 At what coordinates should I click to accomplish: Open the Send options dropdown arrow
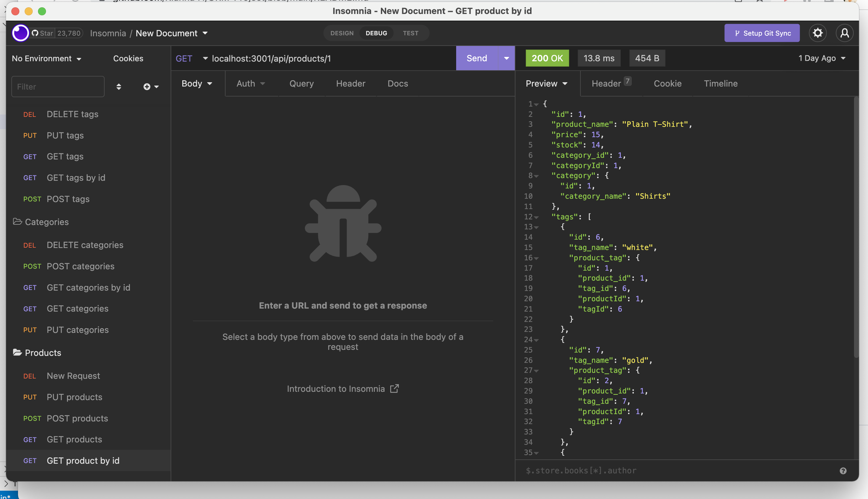pos(506,58)
